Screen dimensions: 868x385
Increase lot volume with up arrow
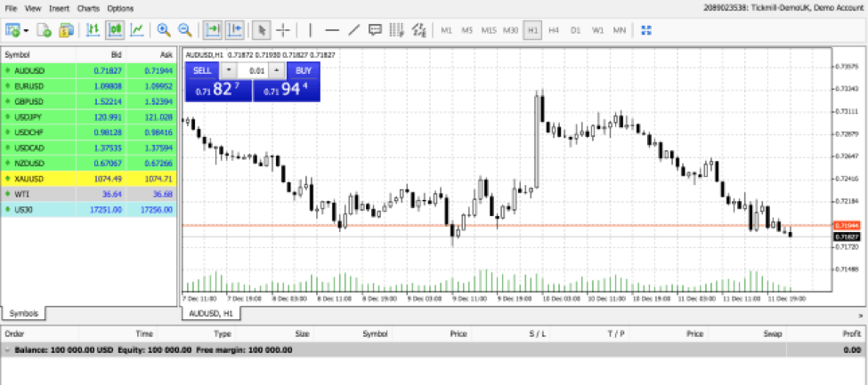[x=278, y=70]
